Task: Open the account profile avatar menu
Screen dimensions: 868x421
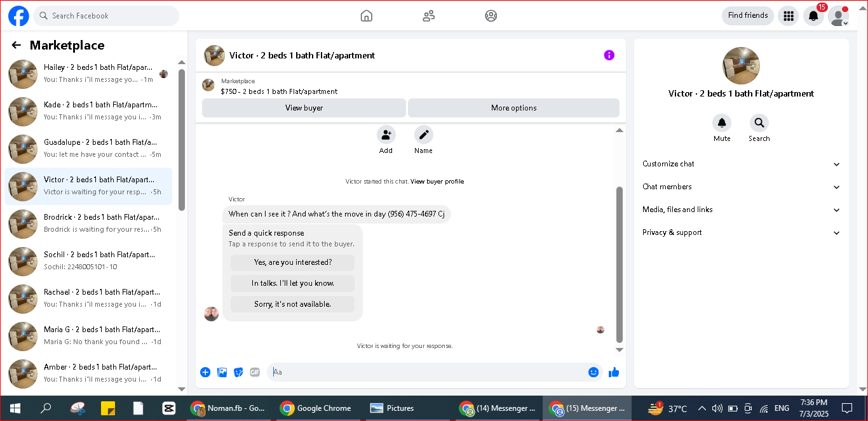Action: [x=839, y=16]
